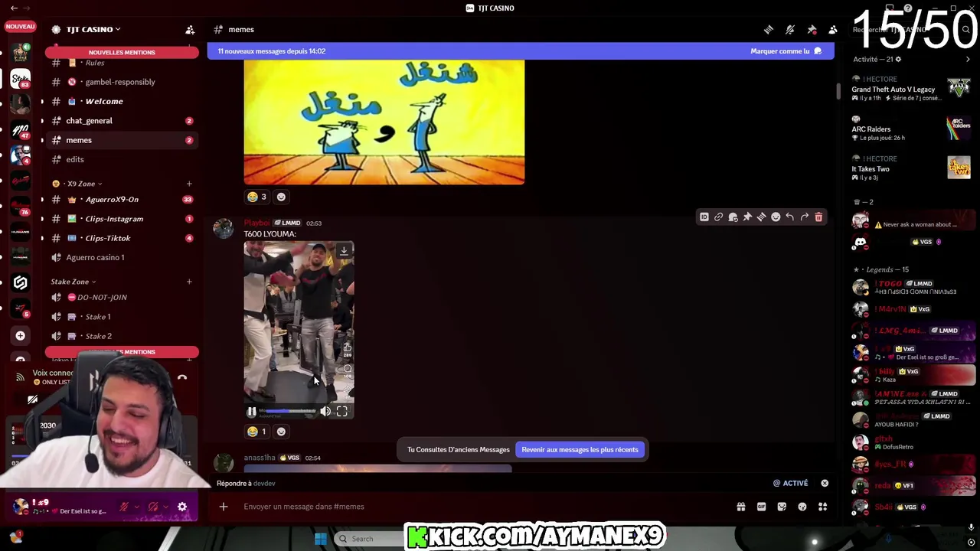
Task: Open TJT CASINO server dropdown
Action: click(x=93, y=29)
